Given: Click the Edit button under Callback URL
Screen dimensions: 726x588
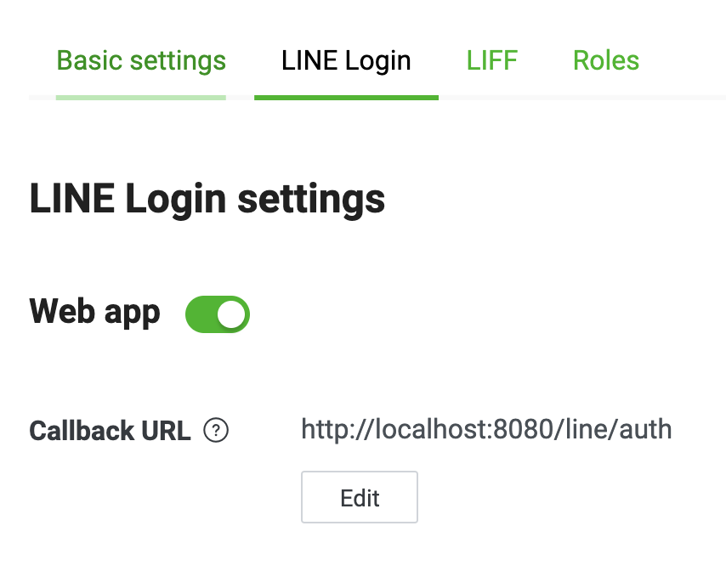Looking at the screenshot, I should (360, 497).
